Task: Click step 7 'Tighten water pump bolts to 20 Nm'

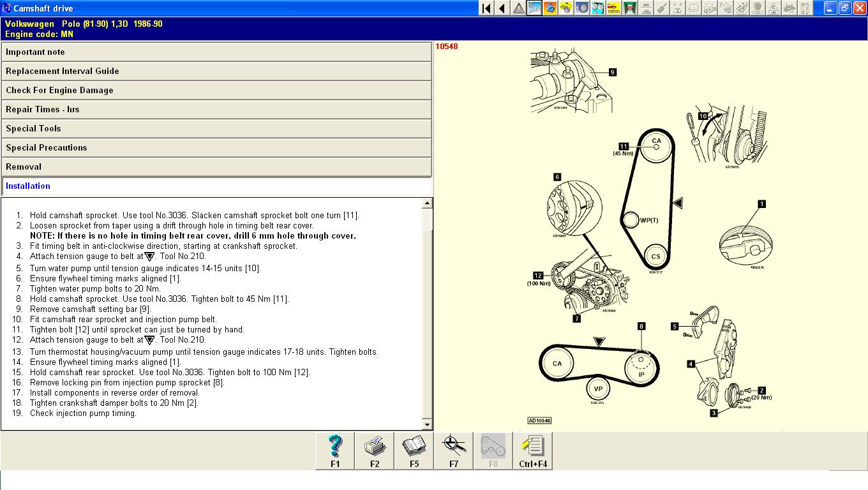Action: pyautogui.click(x=95, y=289)
